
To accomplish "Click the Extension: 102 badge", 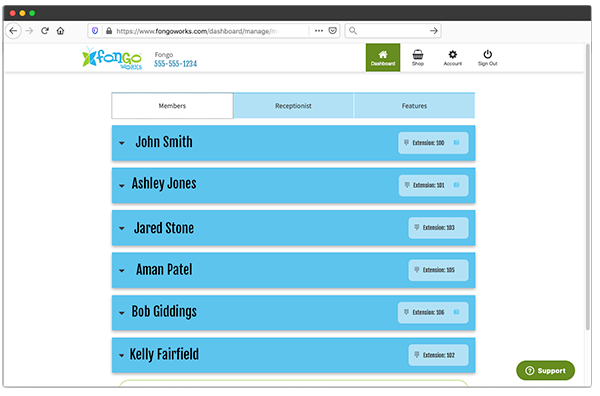I will pos(439,355).
